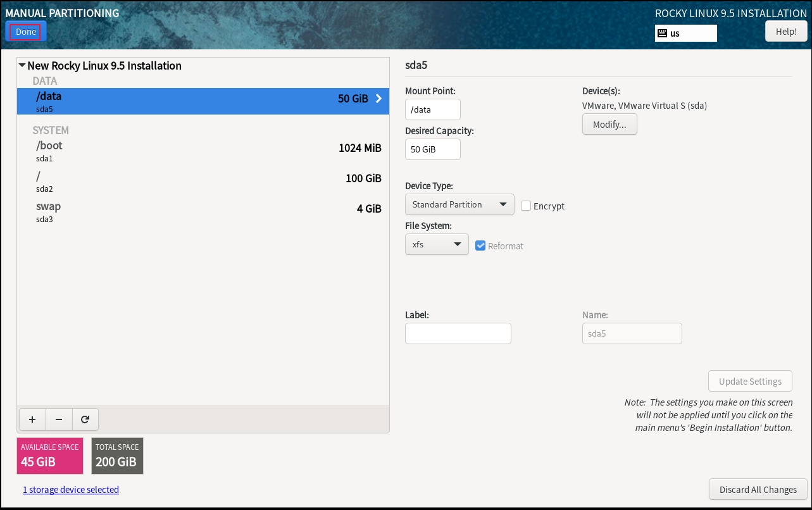
Task: Select the /boot sda1 partition row
Action: [x=203, y=151]
